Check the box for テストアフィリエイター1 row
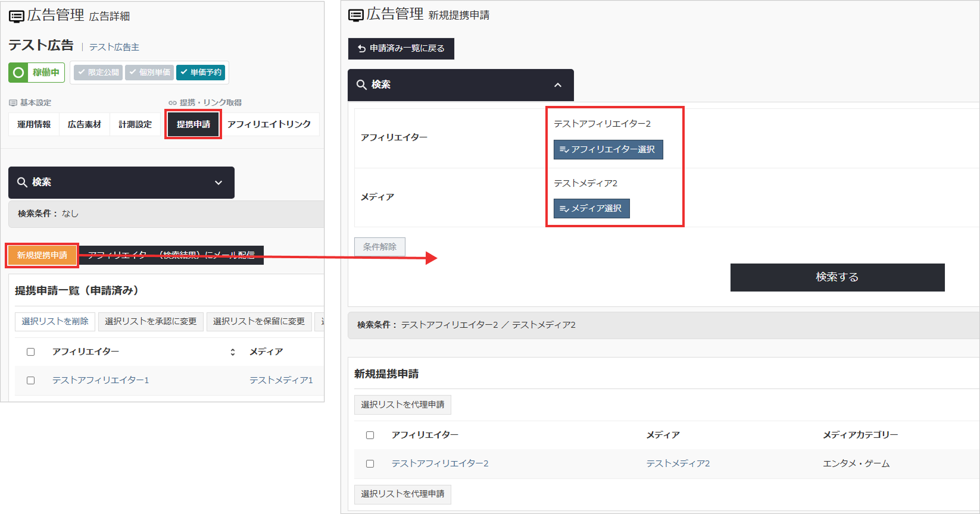This screenshot has width=980, height=514. 31,381
